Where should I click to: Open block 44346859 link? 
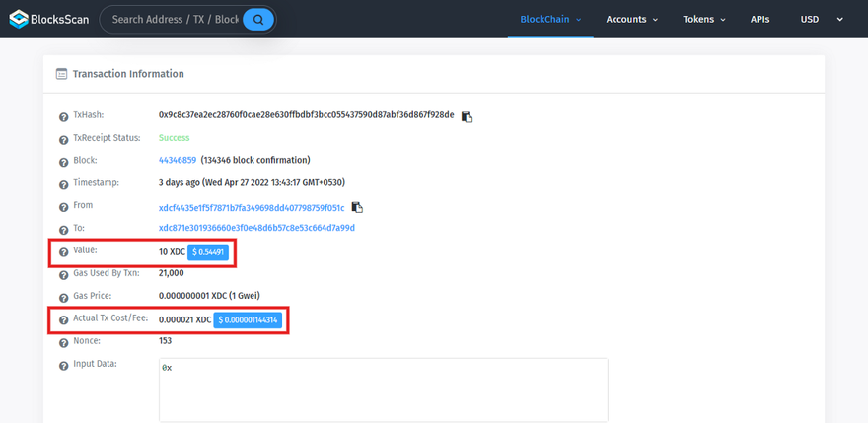177,160
